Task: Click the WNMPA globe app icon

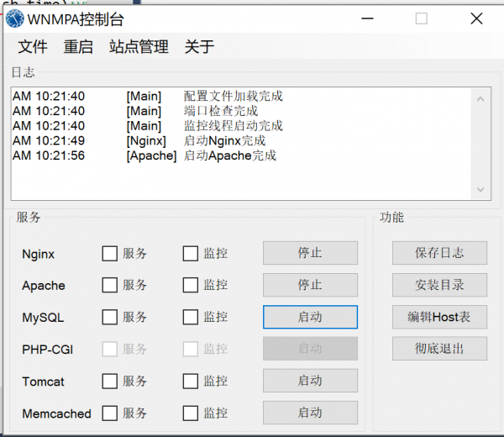Action: 15,18
